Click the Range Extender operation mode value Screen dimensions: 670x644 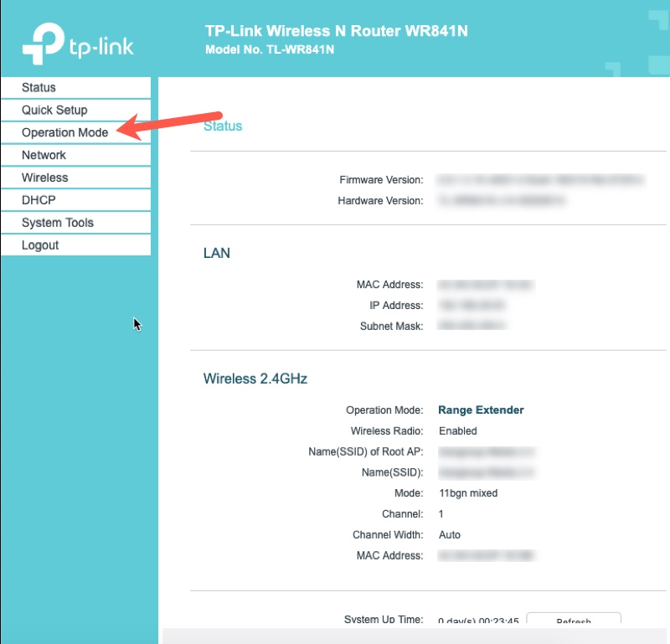tap(481, 410)
